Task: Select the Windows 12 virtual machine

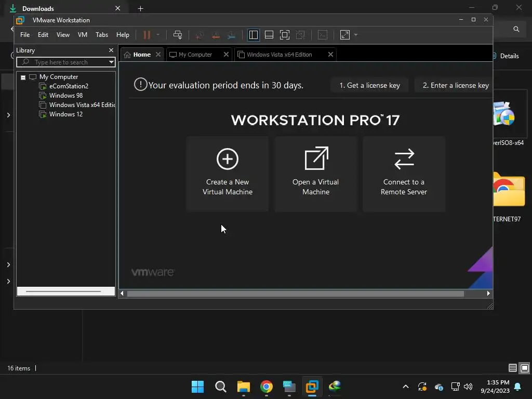Action: 66,114
